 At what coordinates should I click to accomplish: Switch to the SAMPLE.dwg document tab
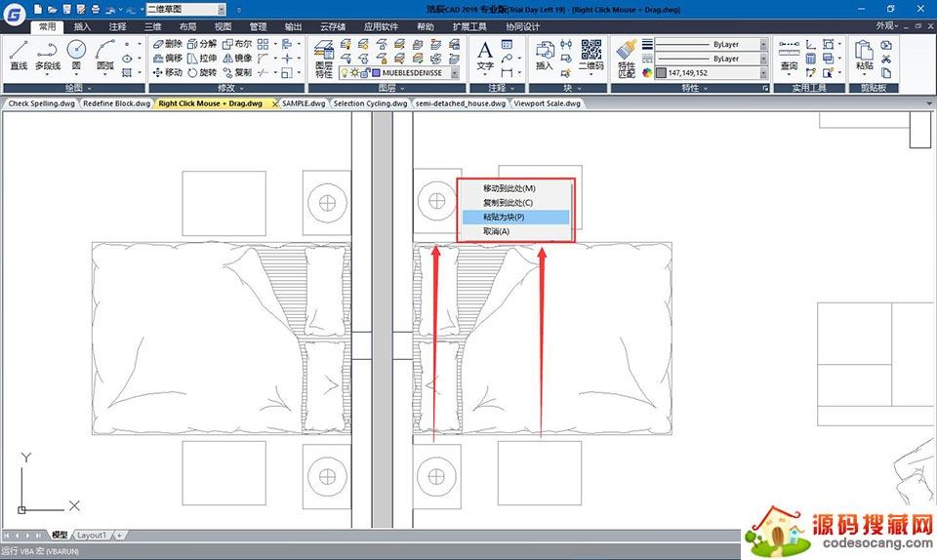(x=303, y=103)
